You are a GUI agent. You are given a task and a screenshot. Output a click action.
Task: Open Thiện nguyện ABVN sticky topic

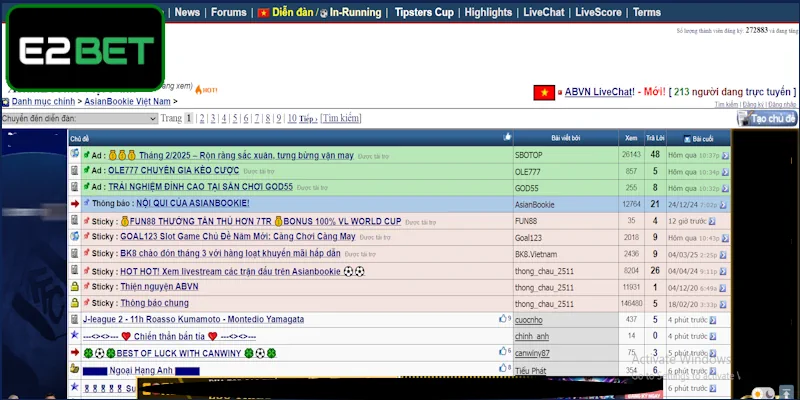click(x=159, y=287)
